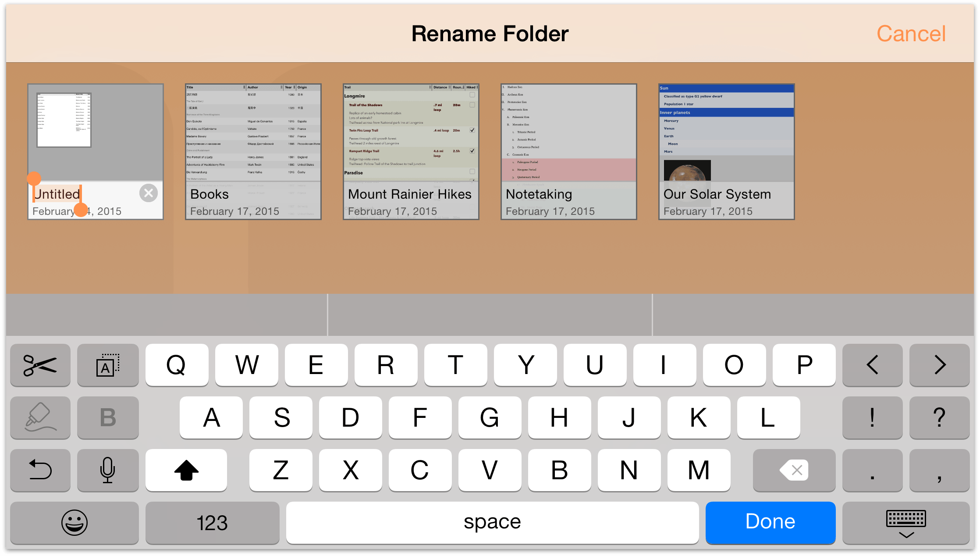Tap the K key
The width and height of the screenshot is (980, 556).
[x=699, y=417]
